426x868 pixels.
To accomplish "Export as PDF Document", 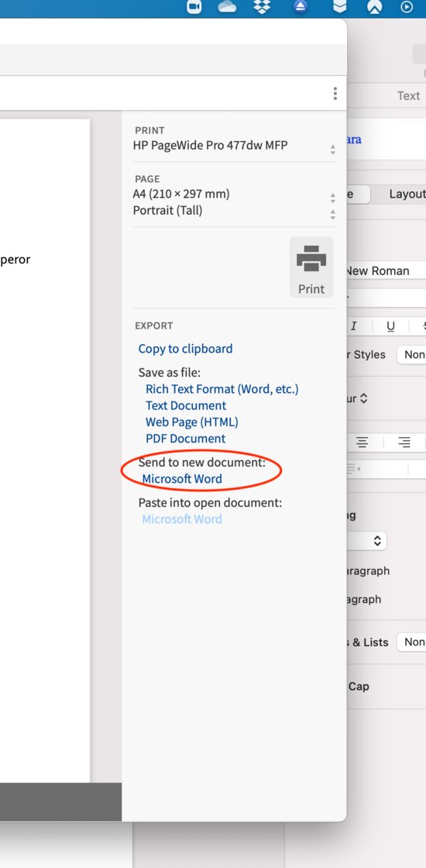I will click(185, 439).
